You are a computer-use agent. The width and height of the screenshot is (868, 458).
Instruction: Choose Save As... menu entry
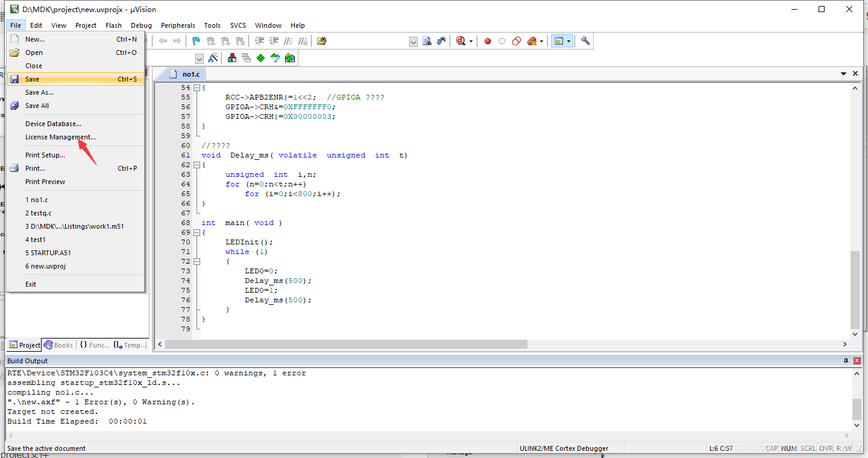(75, 92)
